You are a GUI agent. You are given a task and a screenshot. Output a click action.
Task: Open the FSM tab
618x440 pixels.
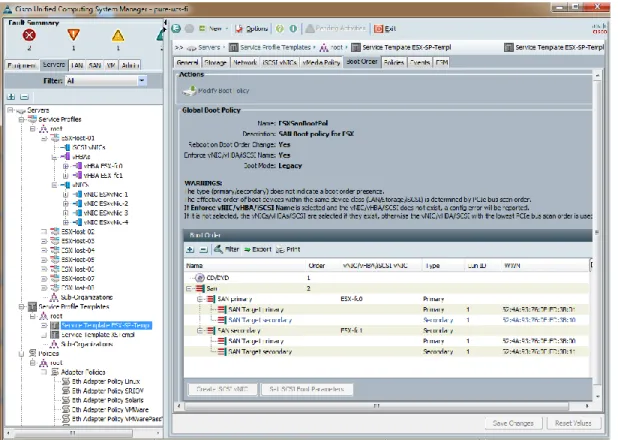(x=442, y=62)
